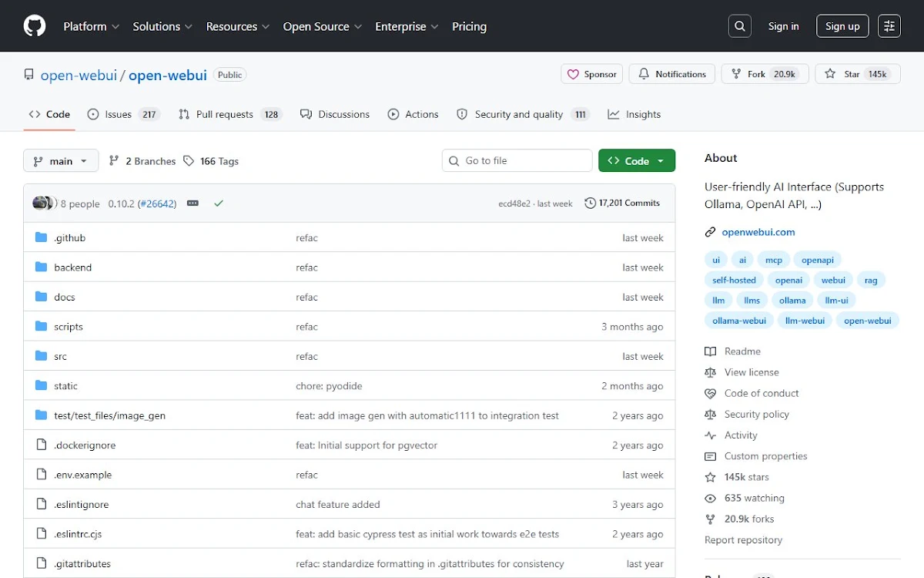Image resolution: width=924 pixels, height=578 pixels.
Task: Click the src folder icon
Action: pos(42,356)
